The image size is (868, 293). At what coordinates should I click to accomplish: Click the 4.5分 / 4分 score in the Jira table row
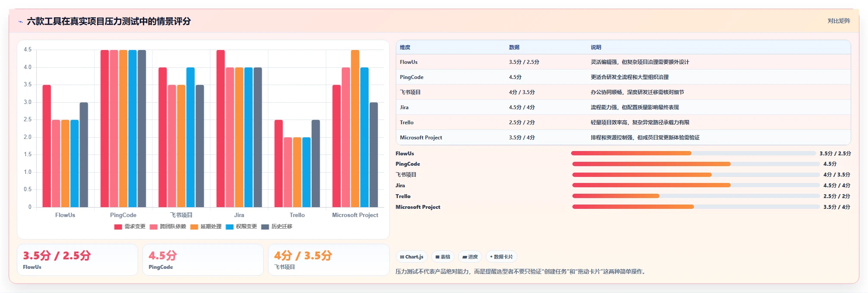[x=521, y=107]
